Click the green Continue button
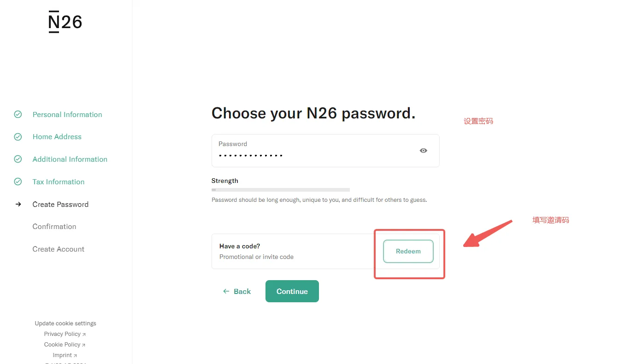 pyautogui.click(x=292, y=291)
